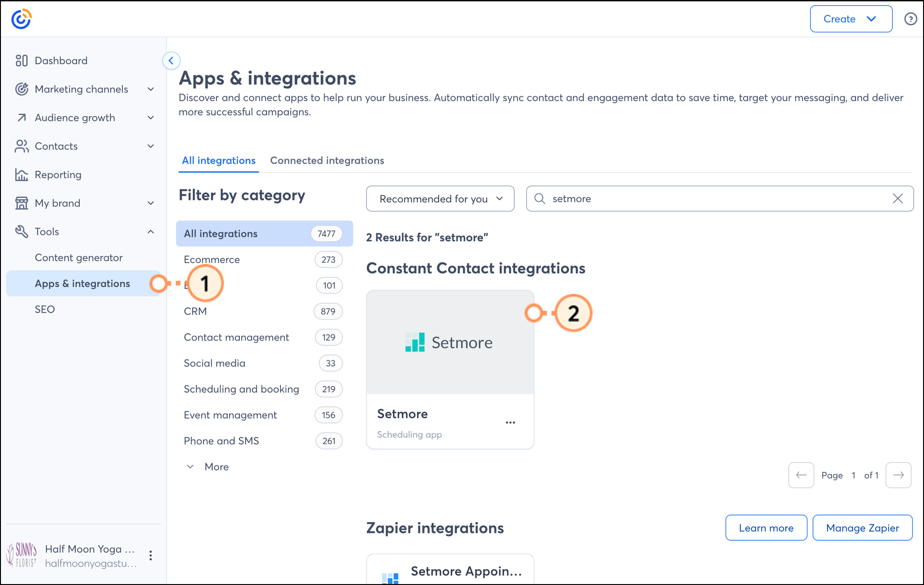
Task: Go to previous page arrow
Action: tap(801, 475)
